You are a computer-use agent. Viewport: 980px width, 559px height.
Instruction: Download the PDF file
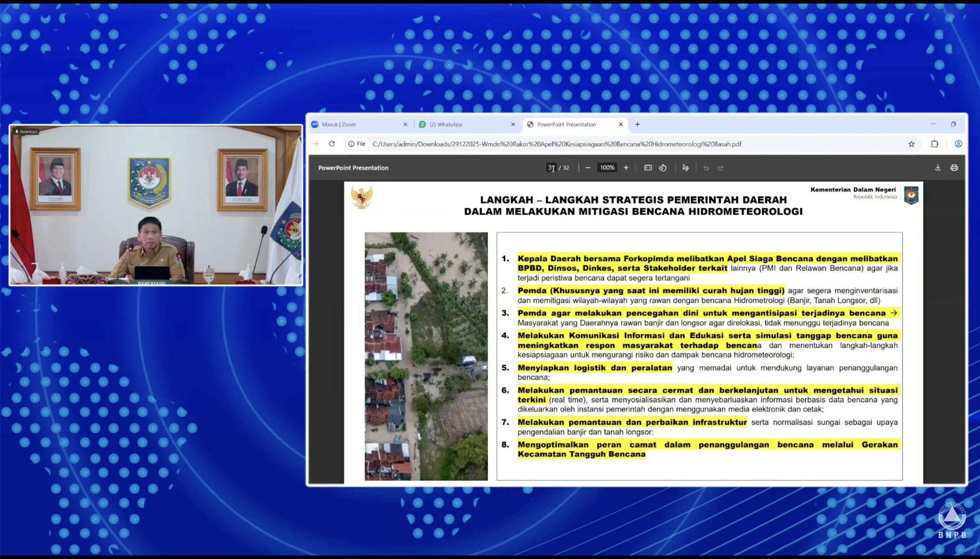pyautogui.click(x=937, y=168)
